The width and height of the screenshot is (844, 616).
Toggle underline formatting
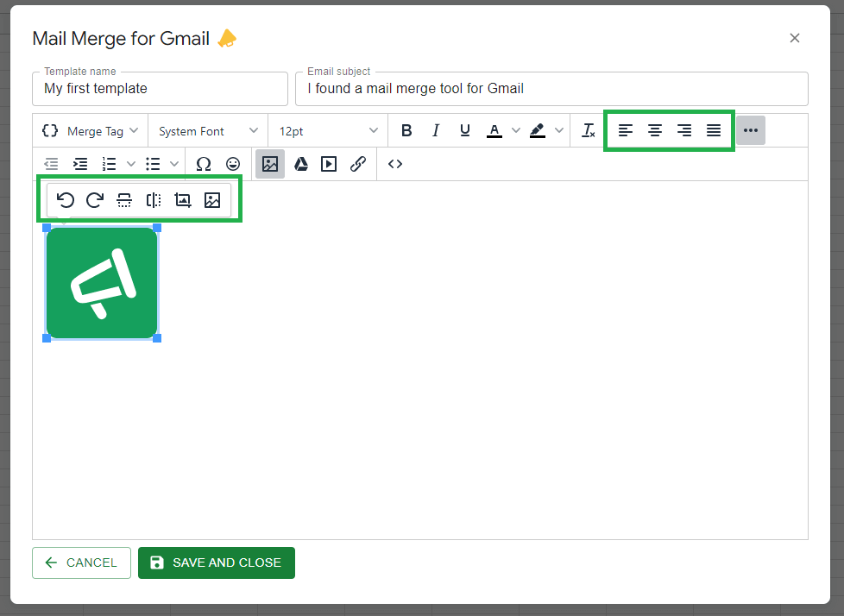coord(465,130)
